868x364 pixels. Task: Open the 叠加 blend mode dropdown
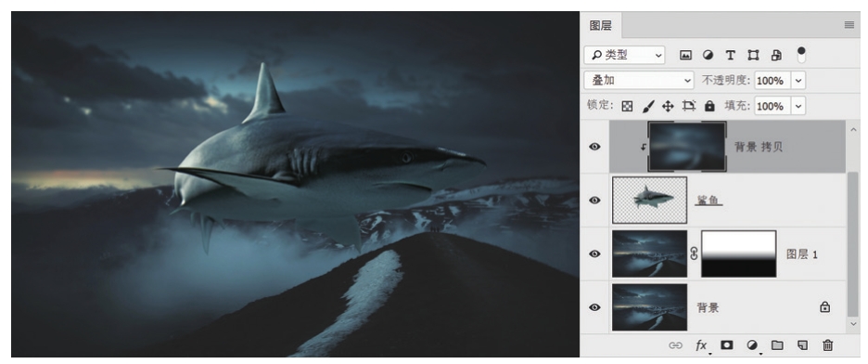click(x=639, y=81)
